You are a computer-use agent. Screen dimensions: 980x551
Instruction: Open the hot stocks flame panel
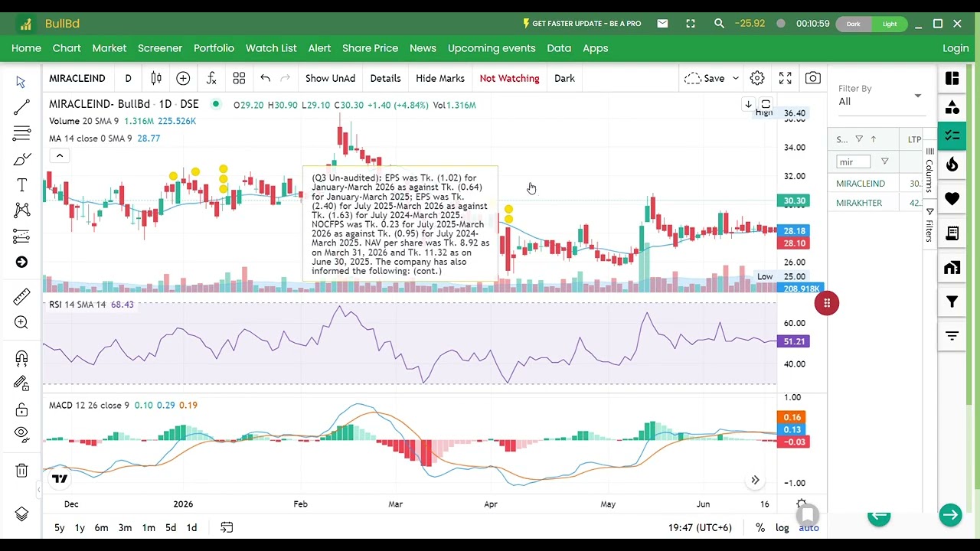coord(952,165)
